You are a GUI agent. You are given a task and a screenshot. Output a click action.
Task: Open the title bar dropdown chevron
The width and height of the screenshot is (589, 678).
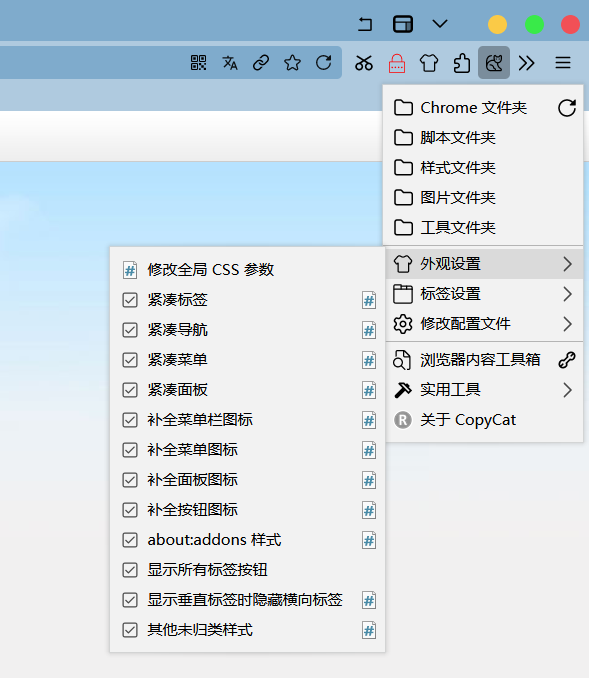point(440,24)
